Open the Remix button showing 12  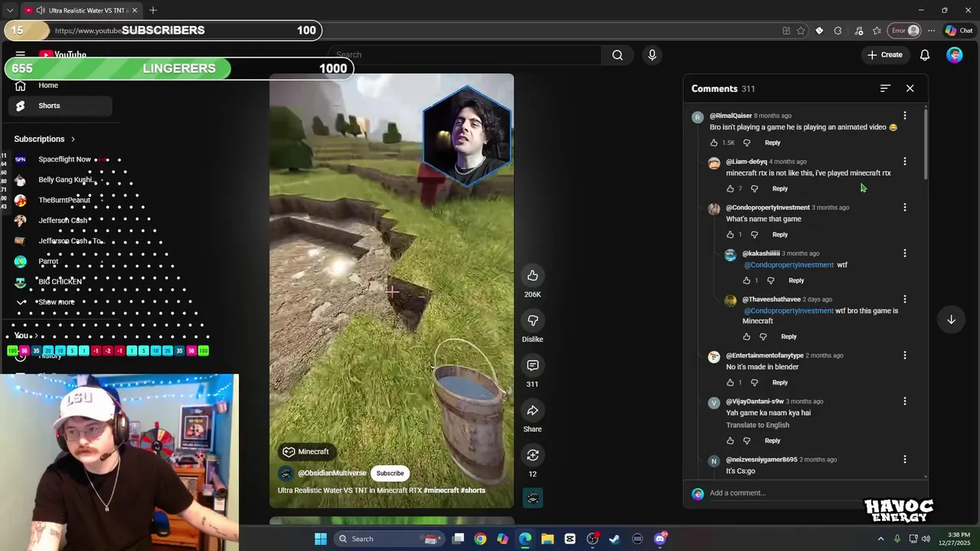point(532,455)
